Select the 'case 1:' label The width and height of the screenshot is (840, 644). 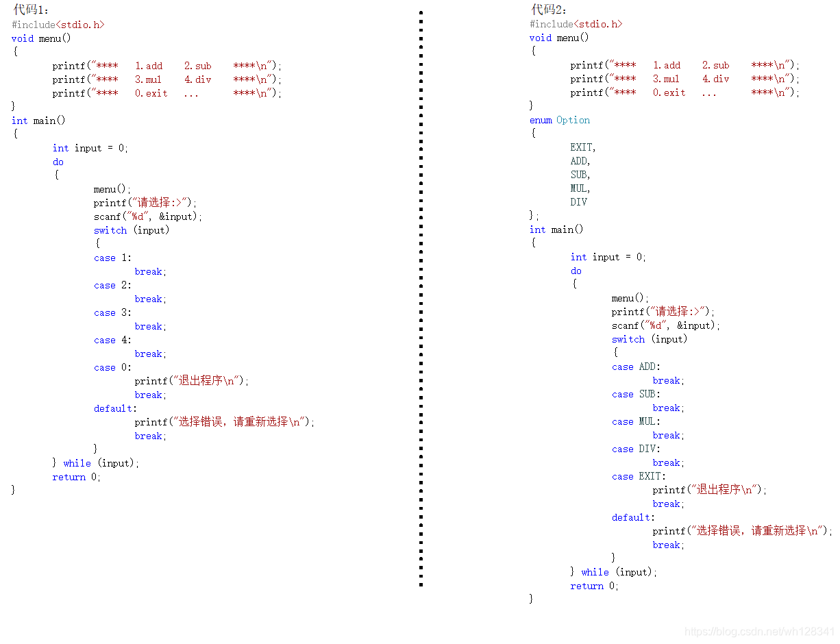pyautogui.click(x=112, y=258)
